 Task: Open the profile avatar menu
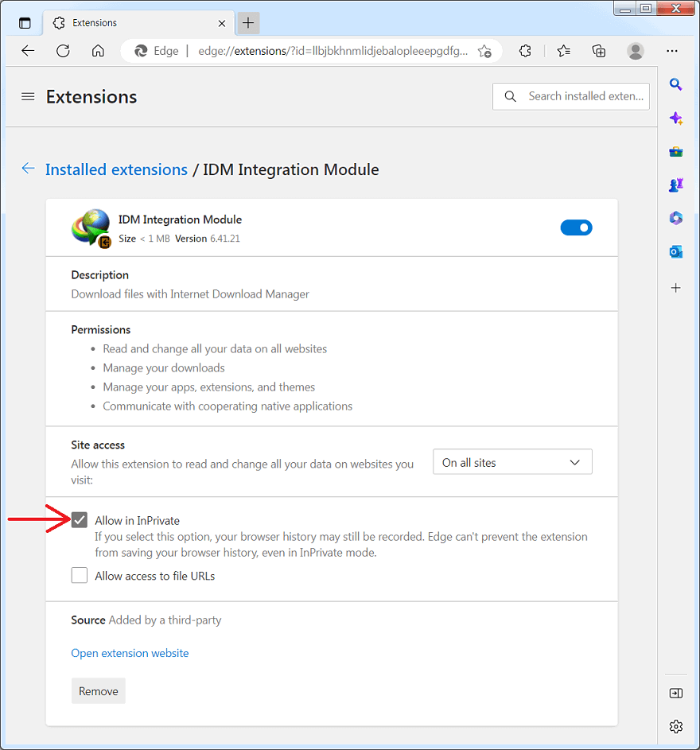(636, 51)
